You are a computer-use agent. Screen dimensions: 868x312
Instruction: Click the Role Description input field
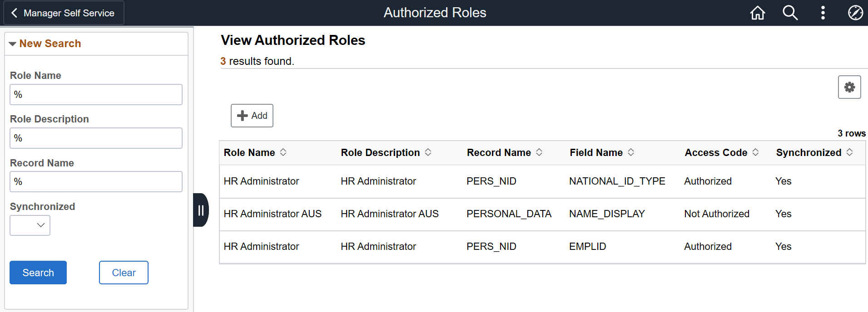click(96, 138)
